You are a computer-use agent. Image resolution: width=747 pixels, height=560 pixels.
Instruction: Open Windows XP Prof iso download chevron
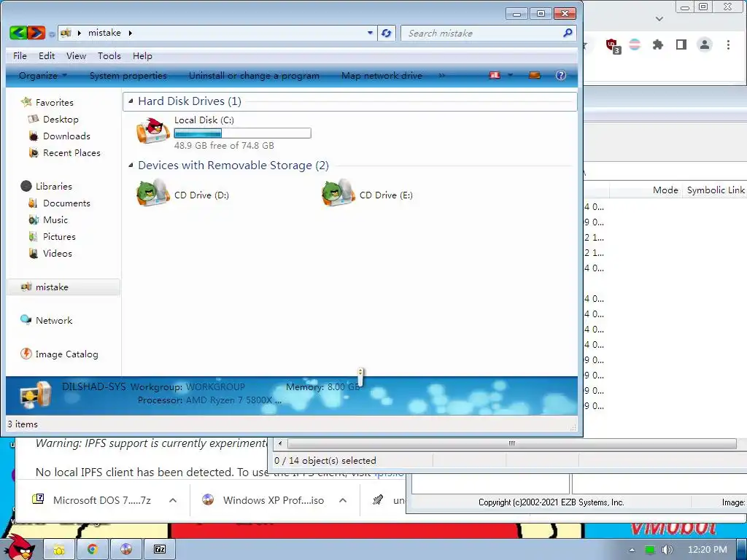click(343, 500)
